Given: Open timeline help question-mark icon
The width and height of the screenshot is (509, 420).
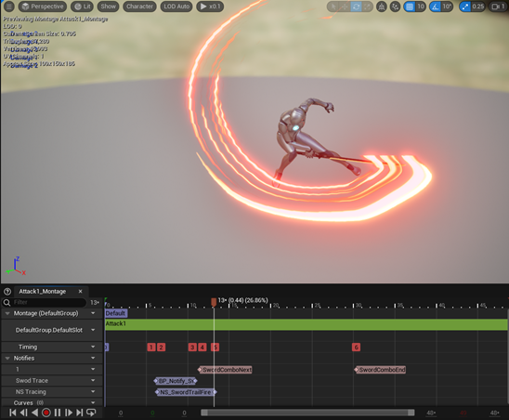Looking at the screenshot, I should click(7, 292).
